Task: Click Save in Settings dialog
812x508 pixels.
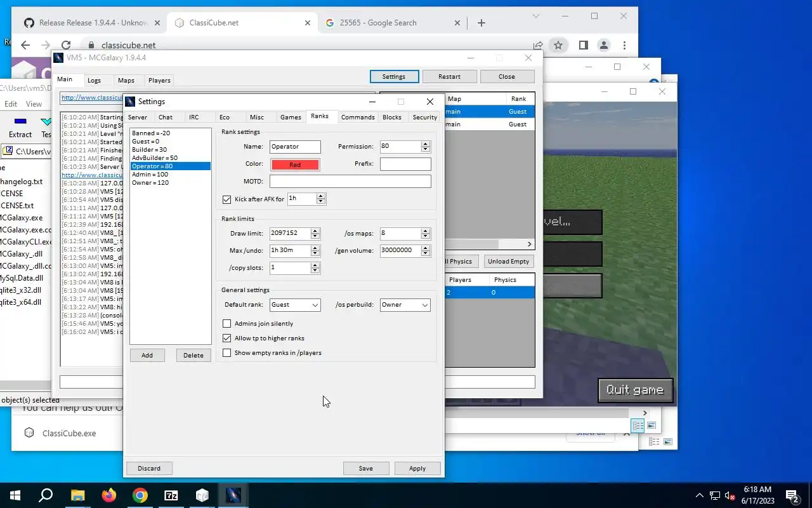Action: click(x=366, y=469)
